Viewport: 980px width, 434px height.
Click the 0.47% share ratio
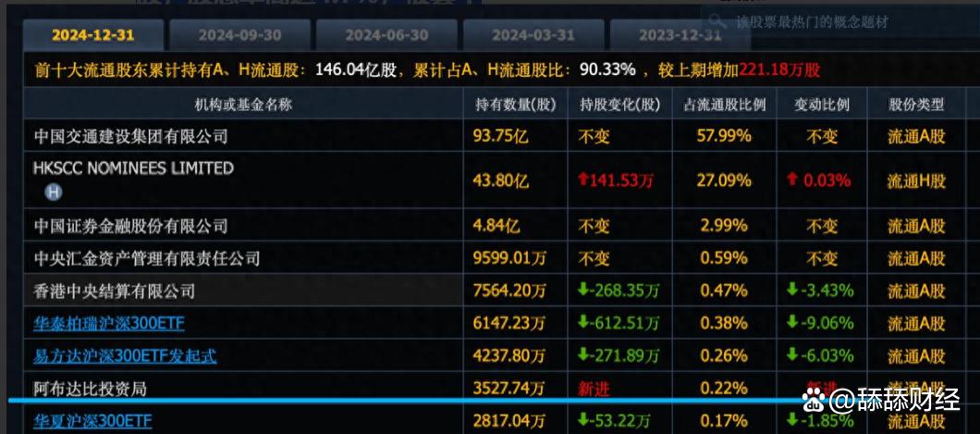coord(725,291)
